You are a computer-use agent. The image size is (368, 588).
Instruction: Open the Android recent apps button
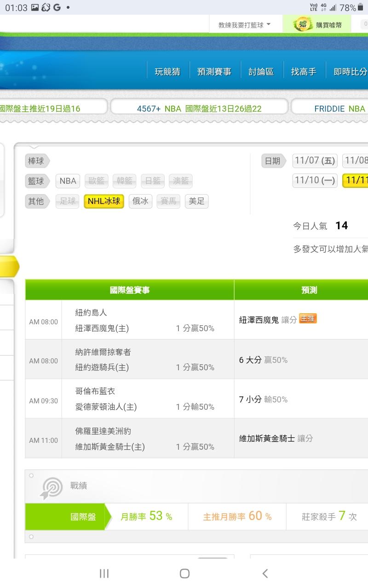[x=104, y=573]
